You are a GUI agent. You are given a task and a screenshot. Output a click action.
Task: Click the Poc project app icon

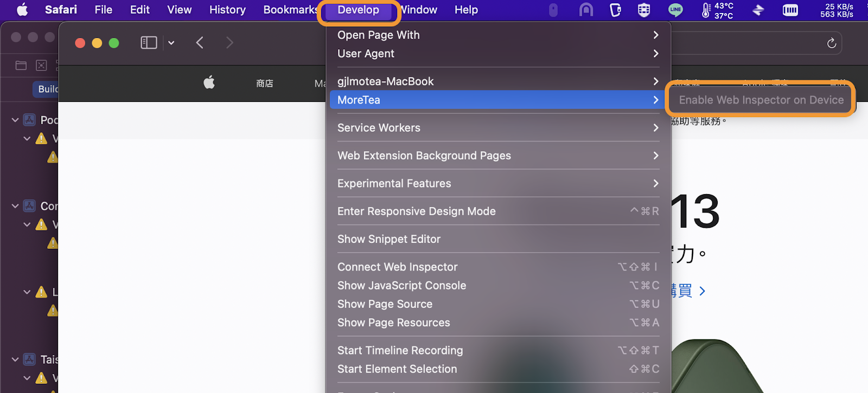(x=30, y=120)
